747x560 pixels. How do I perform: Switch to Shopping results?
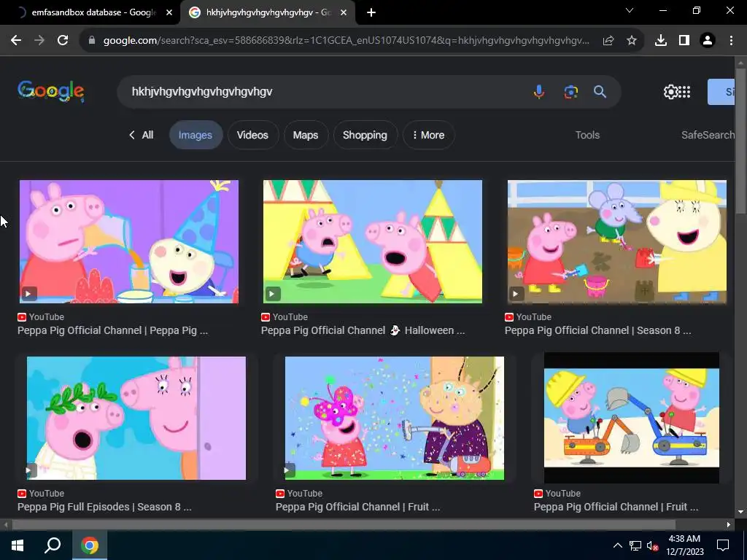point(365,135)
